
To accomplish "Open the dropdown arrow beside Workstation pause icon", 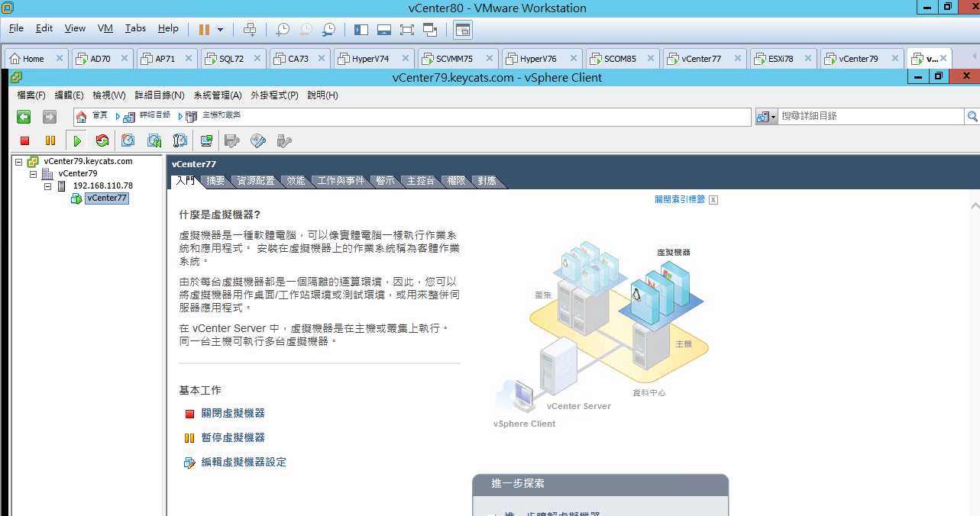I will point(221,30).
